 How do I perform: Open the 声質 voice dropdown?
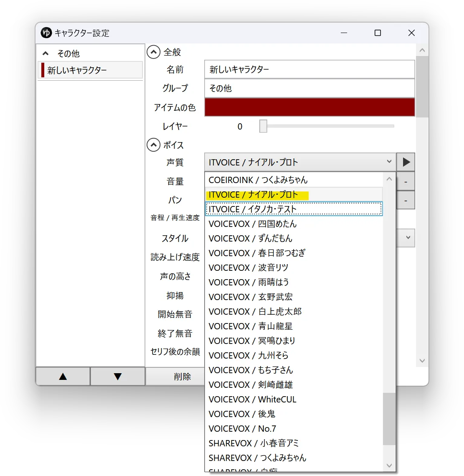click(300, 162)
